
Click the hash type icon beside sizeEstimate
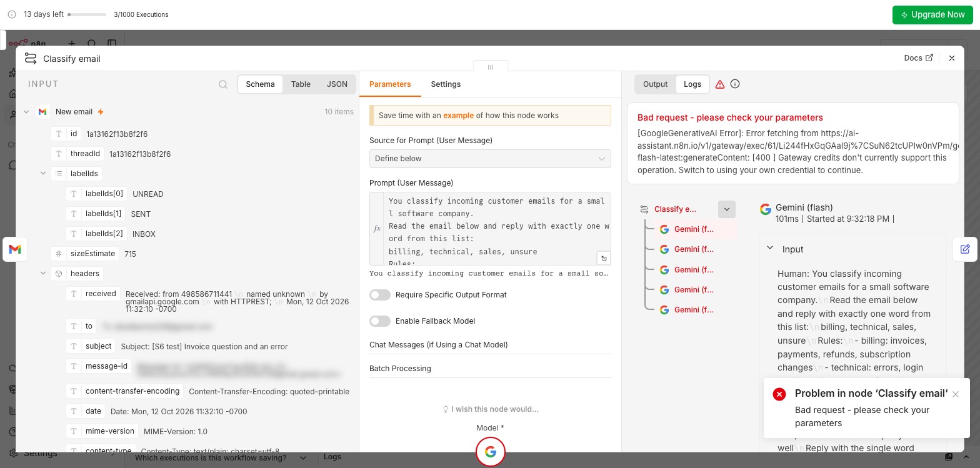[59, 254]
